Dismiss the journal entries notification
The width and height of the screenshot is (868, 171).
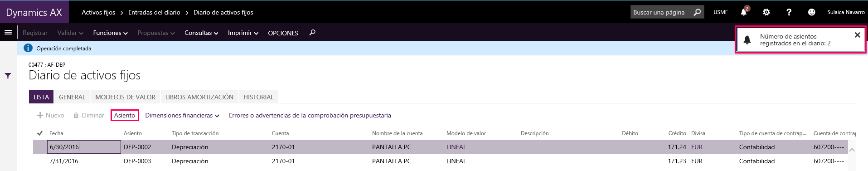tap(857, 35)
